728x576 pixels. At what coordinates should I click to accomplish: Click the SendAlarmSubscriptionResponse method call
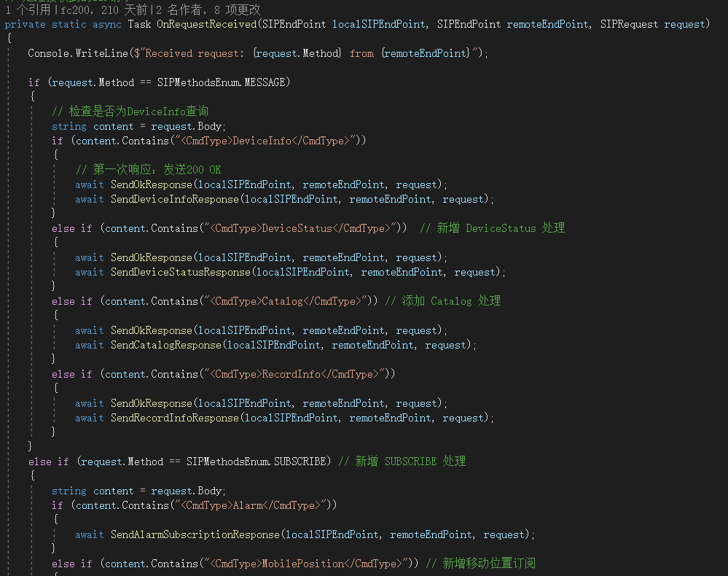195,534
